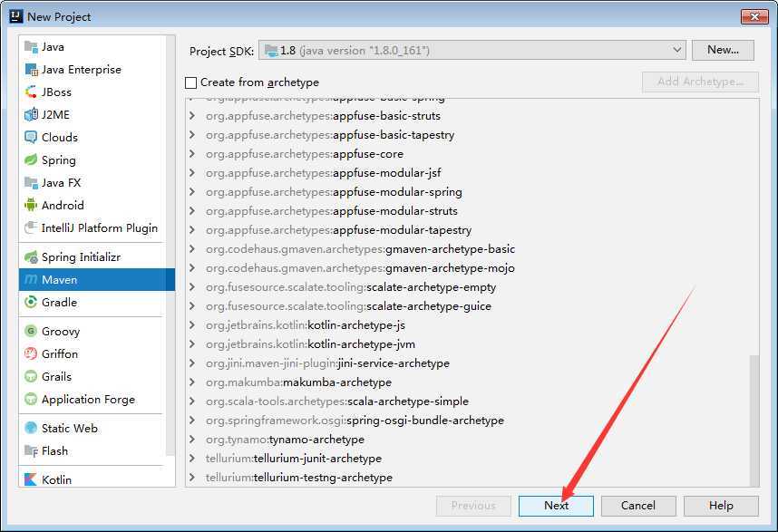Screen dimensions: 778x532
Task: Expand kotlin-archetype-jvm node
Action: [192, 344]
